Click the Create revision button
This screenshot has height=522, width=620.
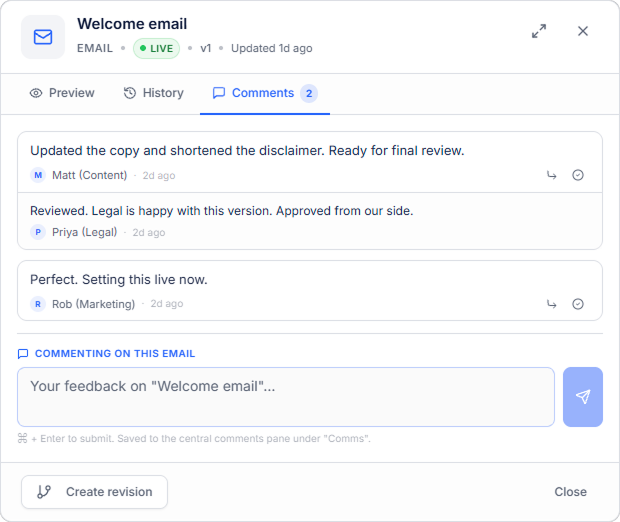95,492
